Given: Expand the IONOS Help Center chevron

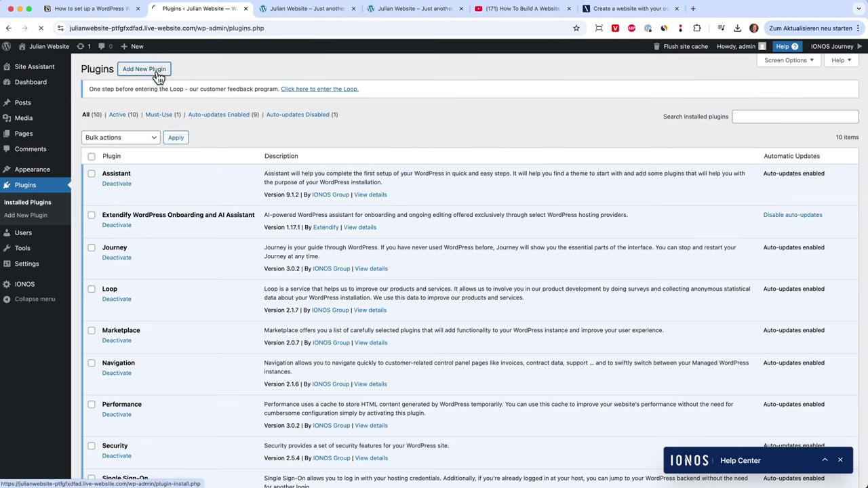Looking at the screenshot, I should pyautogui.click(x=825, y=460).
